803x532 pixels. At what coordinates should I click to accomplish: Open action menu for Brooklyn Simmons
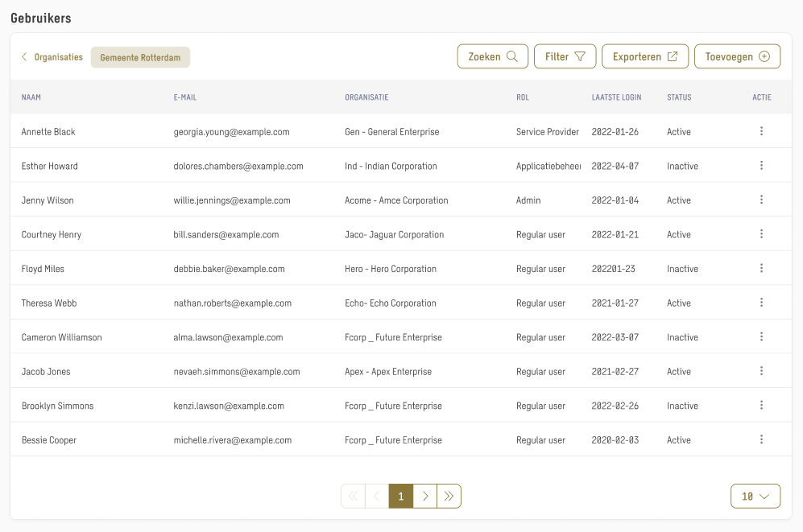[761, 405]
